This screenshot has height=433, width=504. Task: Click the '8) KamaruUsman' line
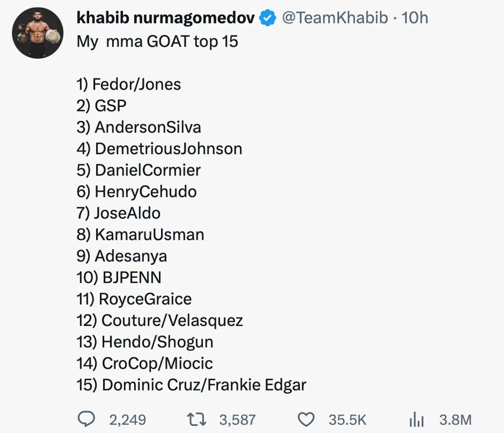point(140,235)
